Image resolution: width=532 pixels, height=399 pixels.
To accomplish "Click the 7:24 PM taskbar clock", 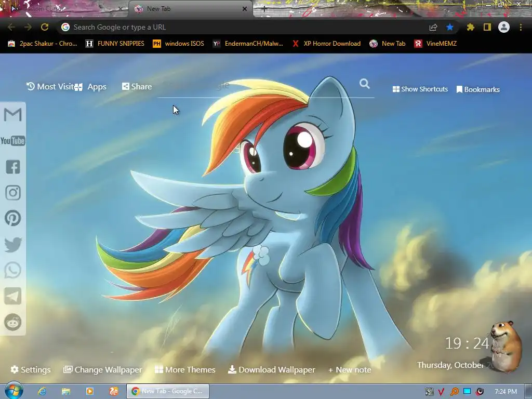I will 506,392.
